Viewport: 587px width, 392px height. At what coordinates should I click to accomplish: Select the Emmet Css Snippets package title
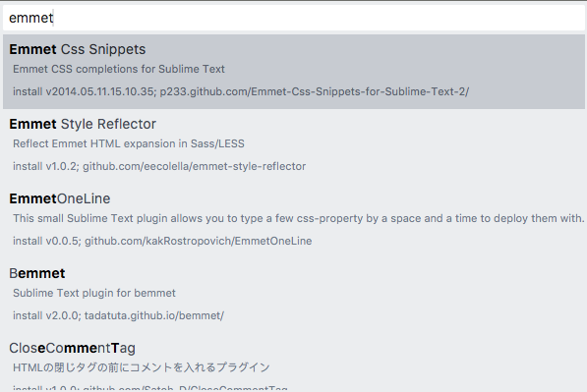[77, 49]
